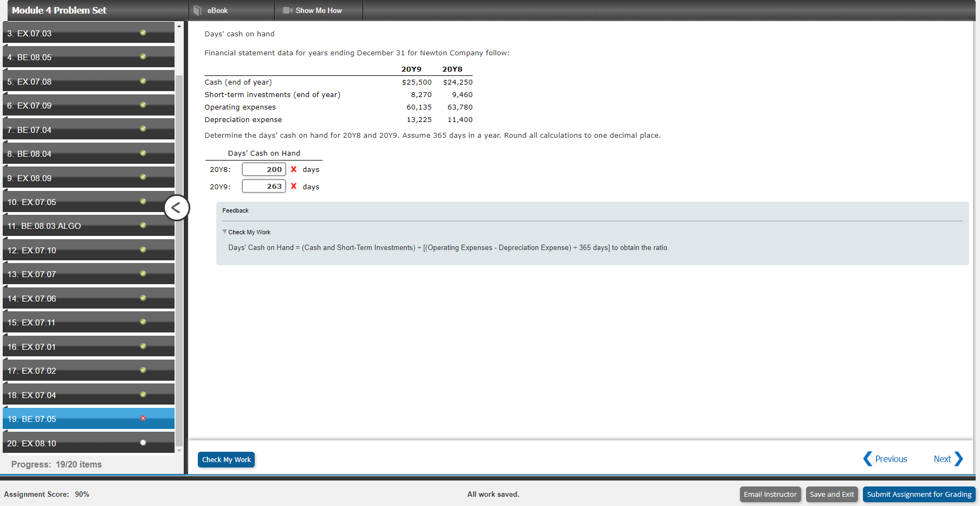Collapse the problem list sidebar with the chevron
Viewport: 980px width, 506px height.
177,207
